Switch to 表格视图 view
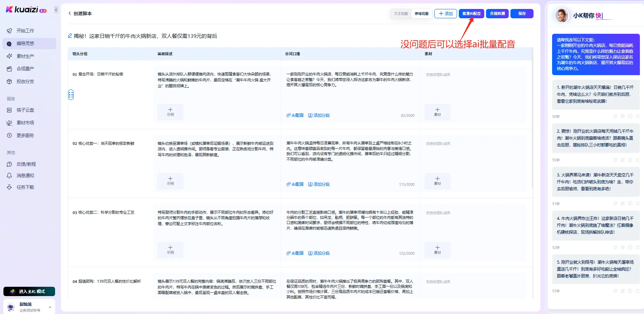 point(421,14)
